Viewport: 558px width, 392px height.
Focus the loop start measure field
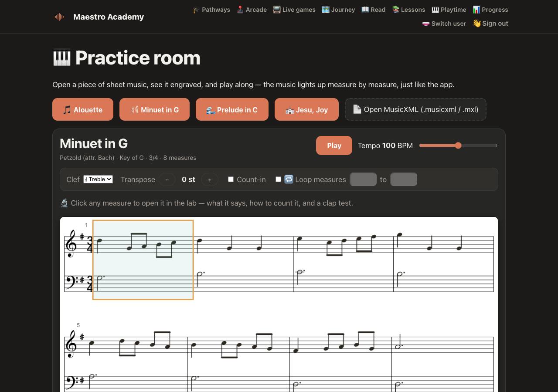coord(363,179)
